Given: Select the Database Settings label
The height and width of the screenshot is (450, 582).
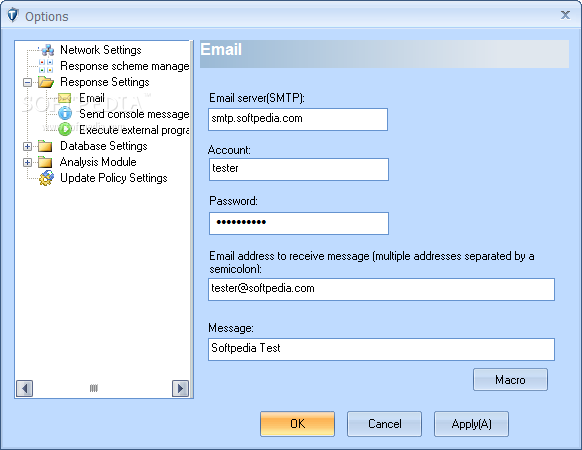Looking at the screenshot, I should (104, 146).
